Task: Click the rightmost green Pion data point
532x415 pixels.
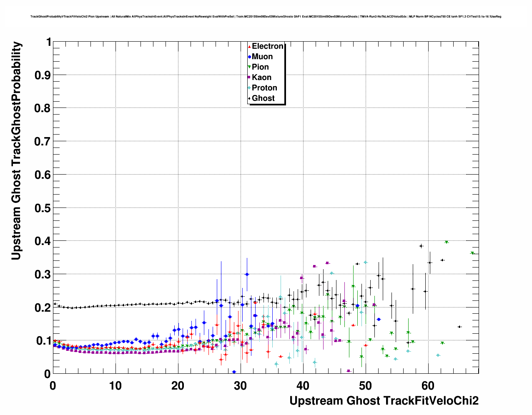Action: tap(472, 253)
